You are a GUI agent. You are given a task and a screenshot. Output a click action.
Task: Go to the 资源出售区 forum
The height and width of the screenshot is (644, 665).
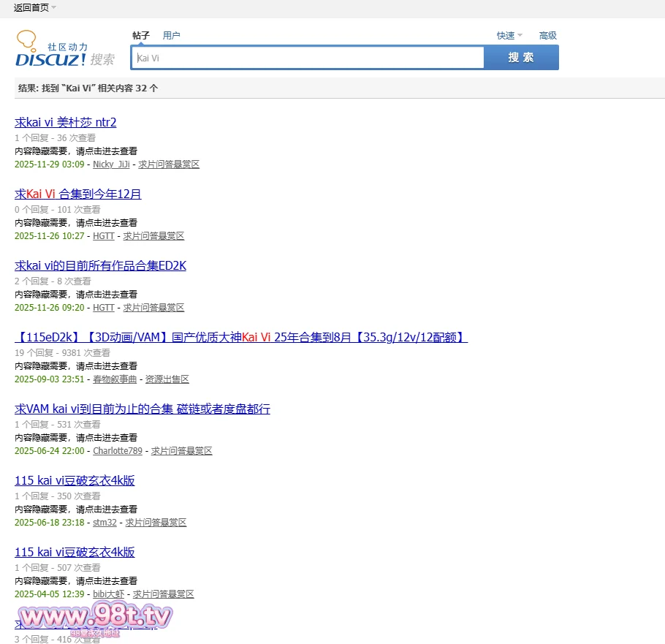click(167, 379)
